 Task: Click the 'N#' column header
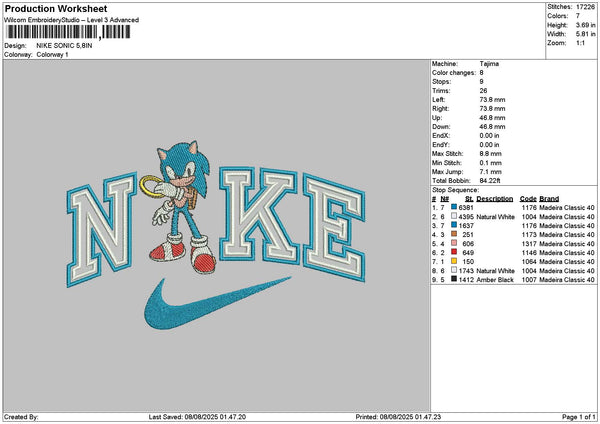coord(445,199)
